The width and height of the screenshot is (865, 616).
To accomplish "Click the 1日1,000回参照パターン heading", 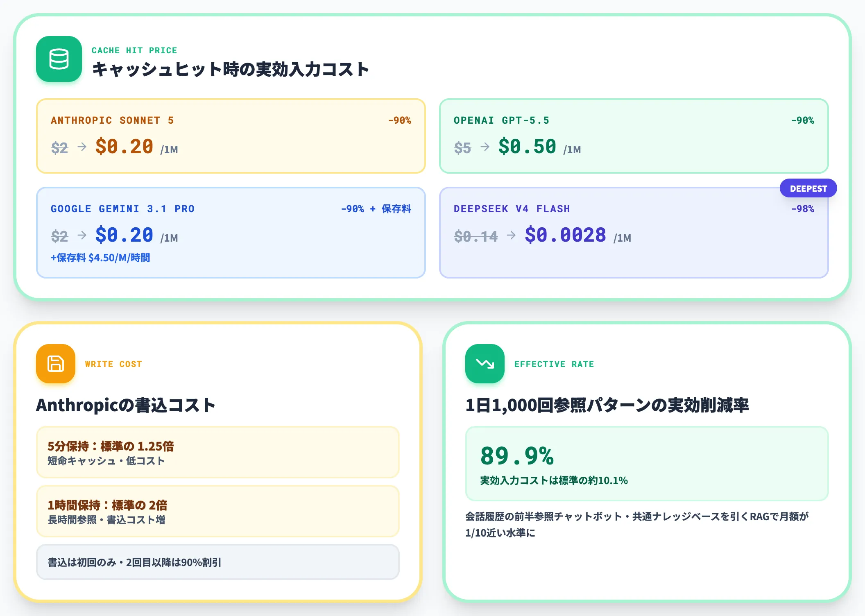I will (x=607, y=405).
